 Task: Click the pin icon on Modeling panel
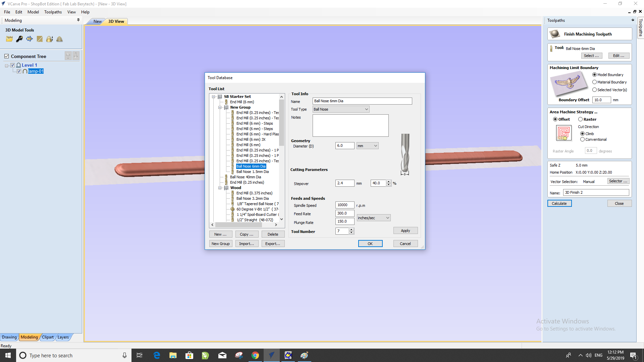pyautogui.click(x=78, y=20)
